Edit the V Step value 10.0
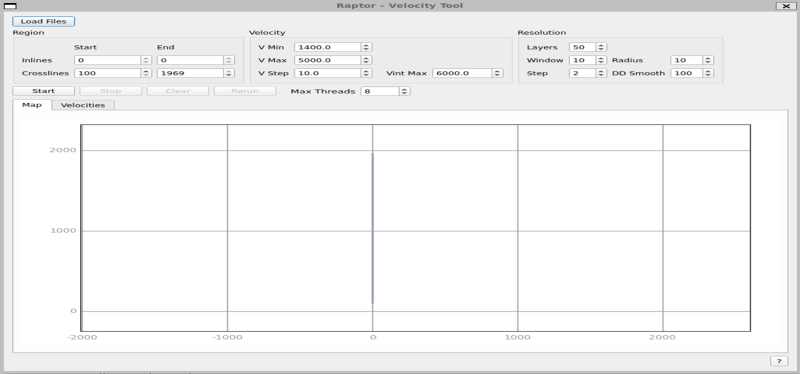This screenshot has height=374, width=800. (328, 73)
